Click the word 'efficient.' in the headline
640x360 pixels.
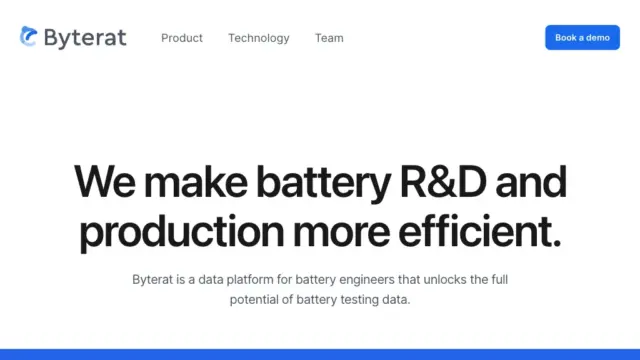point(480,231)
